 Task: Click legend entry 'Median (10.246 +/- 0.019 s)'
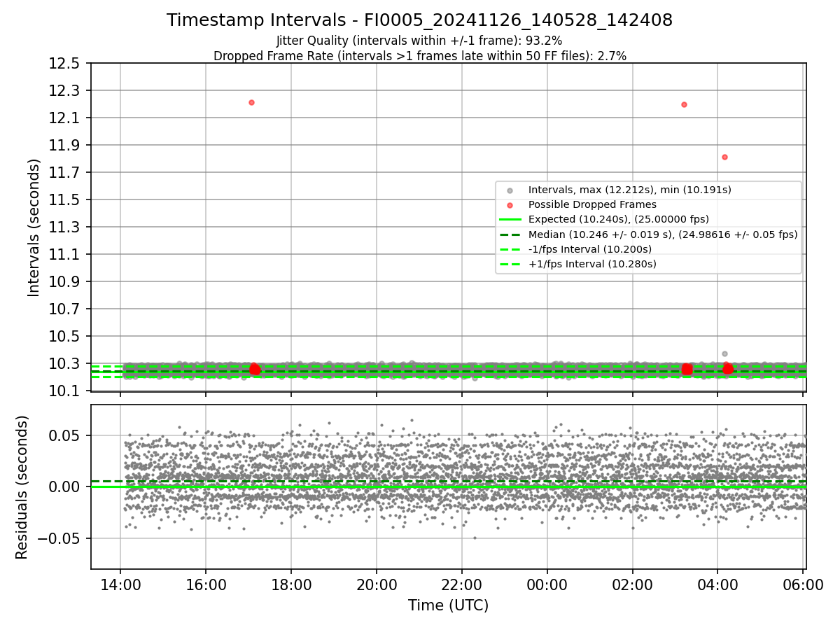[x=663, y=234]
